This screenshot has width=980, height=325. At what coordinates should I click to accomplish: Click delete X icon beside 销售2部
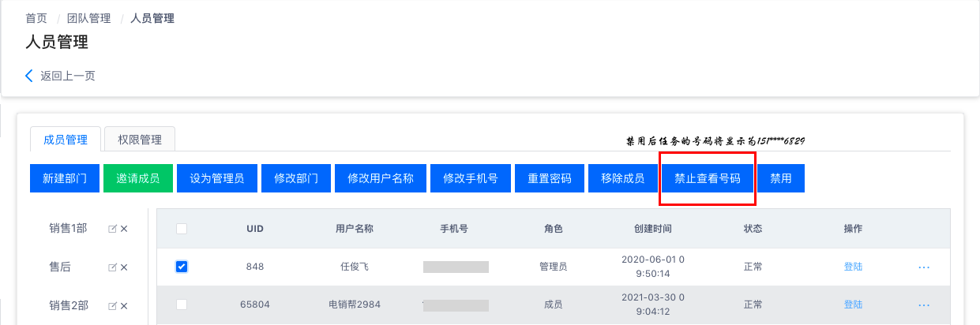(x=124, y=305)
